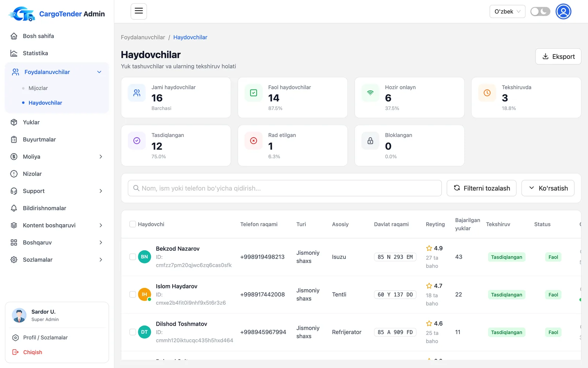Click the BN avatar of Bekzod Nazarov
The width and height of the screenshot is (588, 368).
pyautogui.click(x=144, y=257)
